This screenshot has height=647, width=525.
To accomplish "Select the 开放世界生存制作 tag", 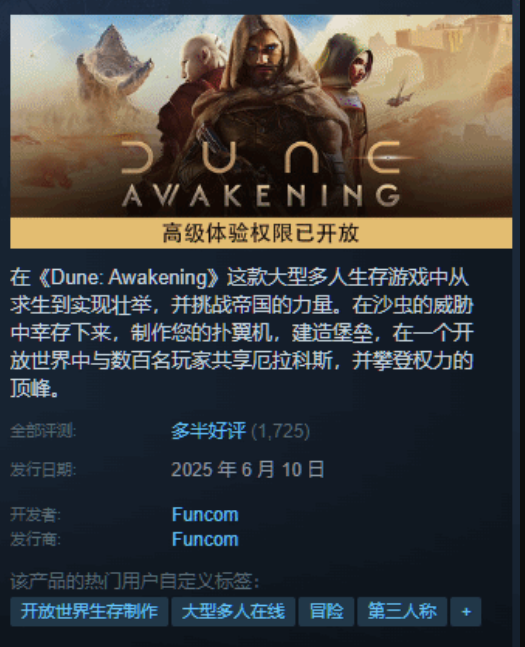I will click(89, 612).
